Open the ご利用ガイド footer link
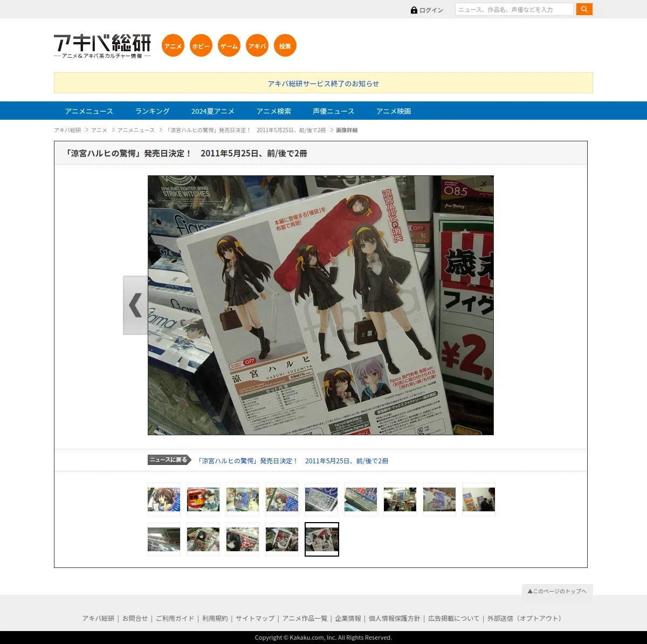The width and height of the screenshot is (647, 644). point(175,619)
